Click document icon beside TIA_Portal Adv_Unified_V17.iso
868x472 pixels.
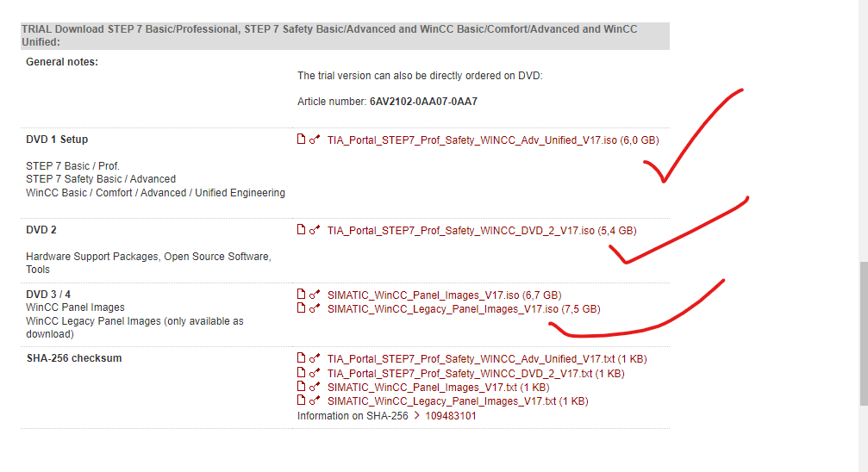coord(302,140)
